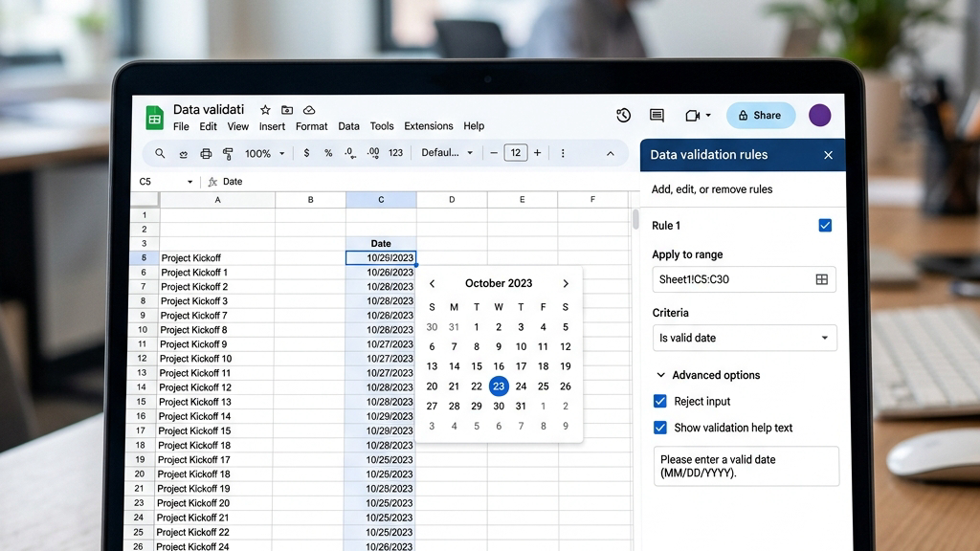The height and width of the screenshot is (551, 980).
Task: Open the Is valid date criteria dropdown
Action: click(745, 338)
